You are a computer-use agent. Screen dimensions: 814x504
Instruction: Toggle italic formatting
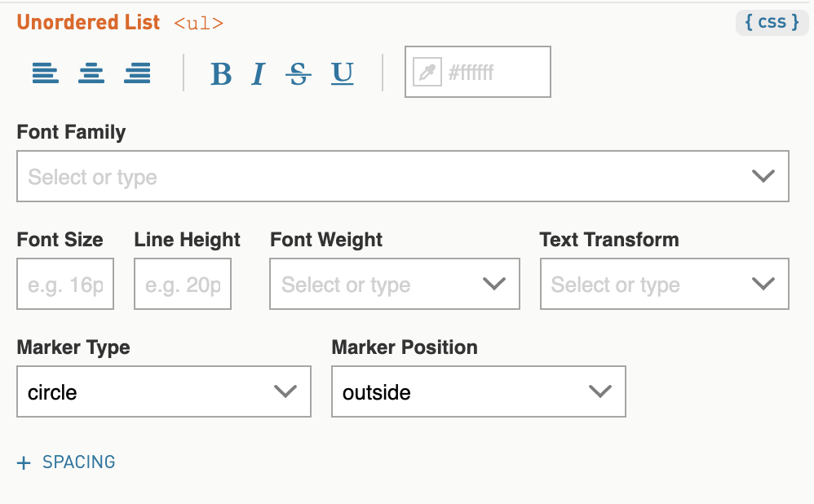coord(258,73)
